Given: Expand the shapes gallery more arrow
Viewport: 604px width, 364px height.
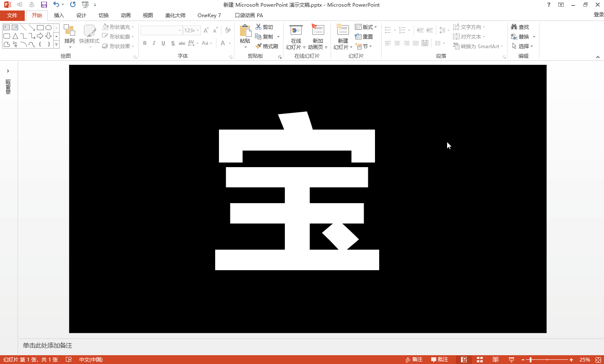Looking at the screenshot, I should click(x=56, y=44).
